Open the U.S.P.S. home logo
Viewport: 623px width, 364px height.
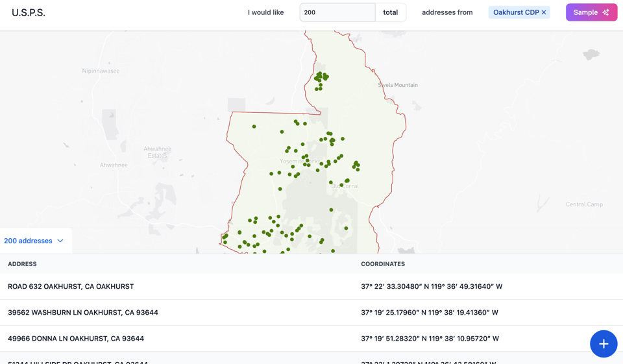coord(29,12)
